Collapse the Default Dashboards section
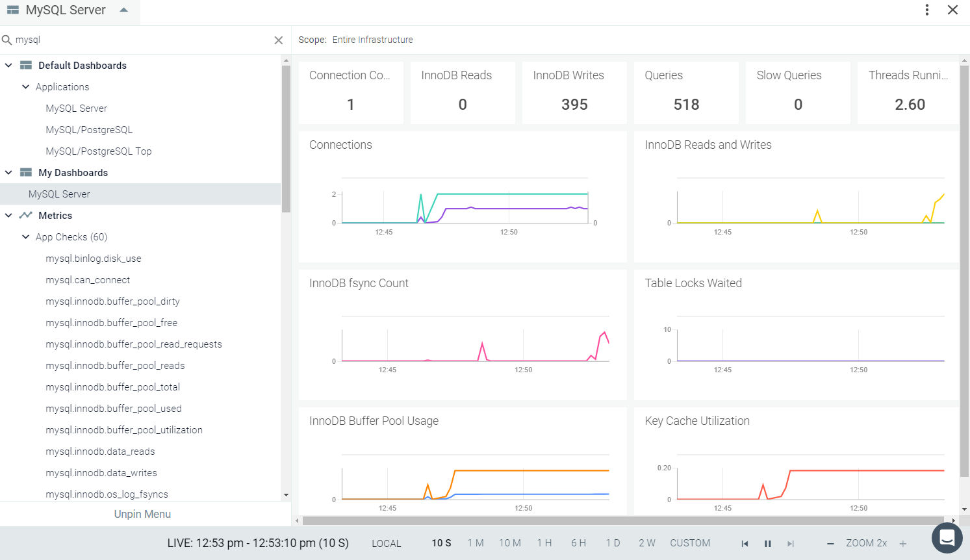The height and width of the screenshot is (560, 970). point(8,65)
